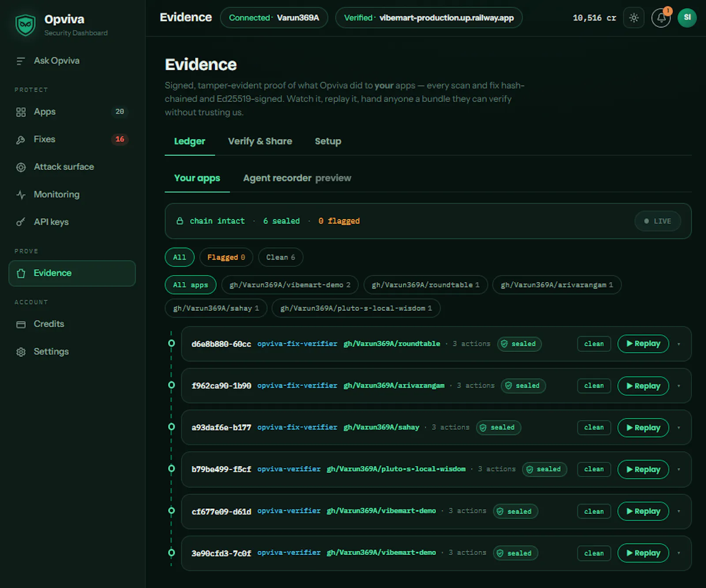Replay the cf677e09-d61d run
706x588 pixels.
(643, 511)
